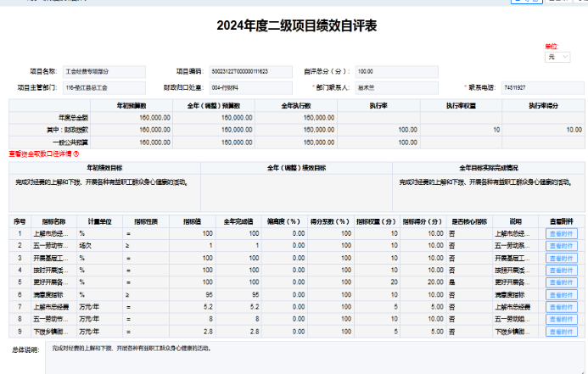Click the 计量单位 column header
The height and width of the screenshot is (374, 588).
tap(100, 222)
